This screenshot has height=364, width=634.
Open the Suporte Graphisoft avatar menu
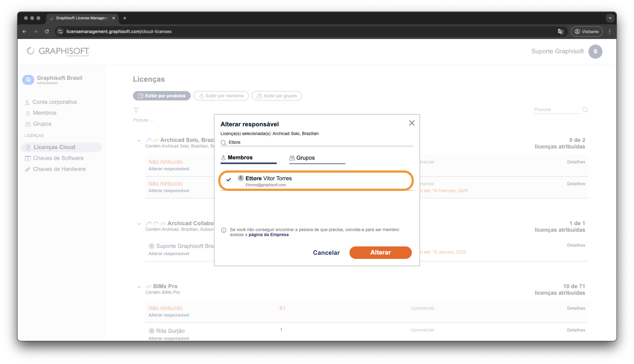[595, 51]
